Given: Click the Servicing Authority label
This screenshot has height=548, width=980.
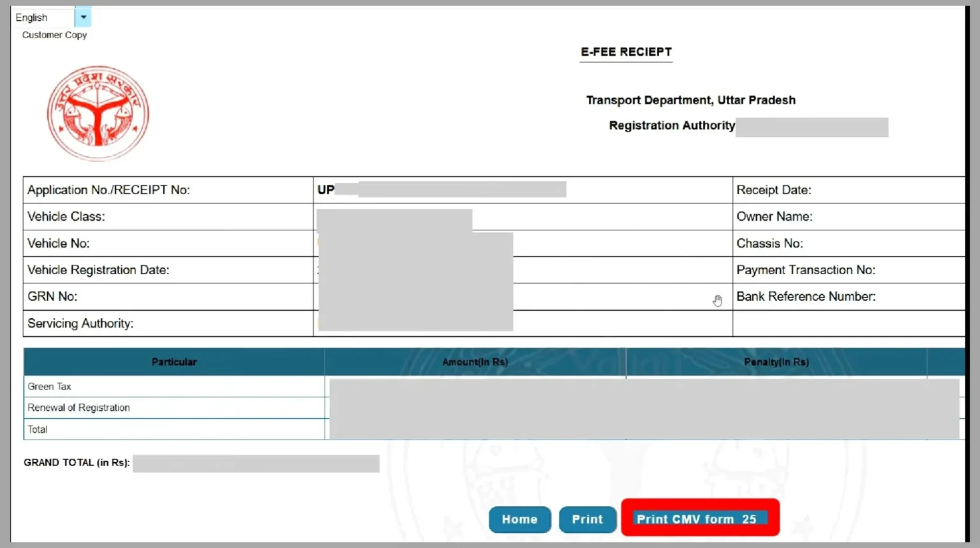Looking at the screenshot, I should [80, 323].
